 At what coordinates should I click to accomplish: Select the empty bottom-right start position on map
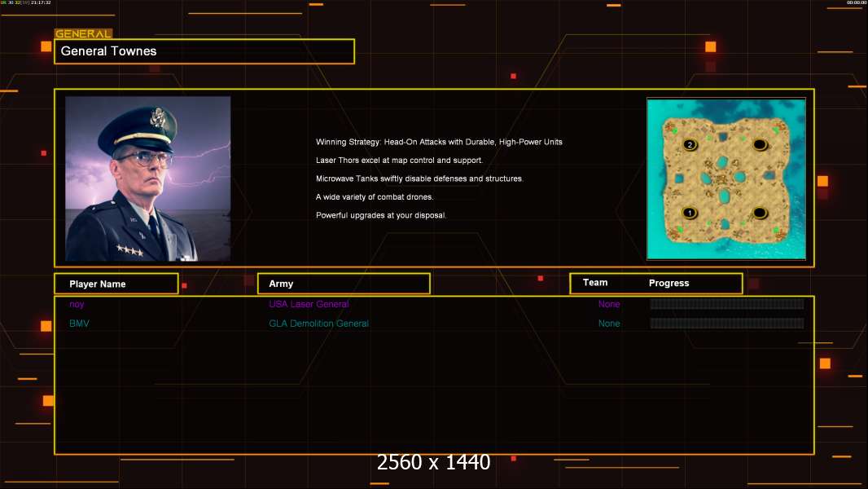click(760, 213)
